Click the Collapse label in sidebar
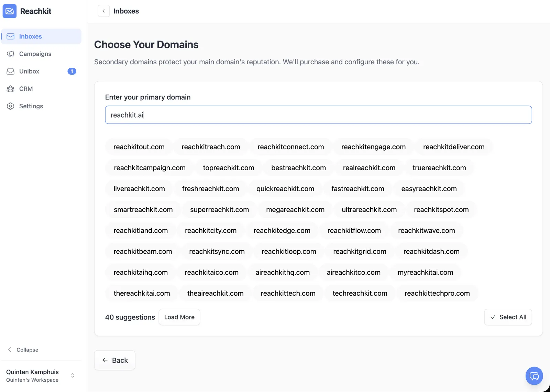 coord(27,350)
